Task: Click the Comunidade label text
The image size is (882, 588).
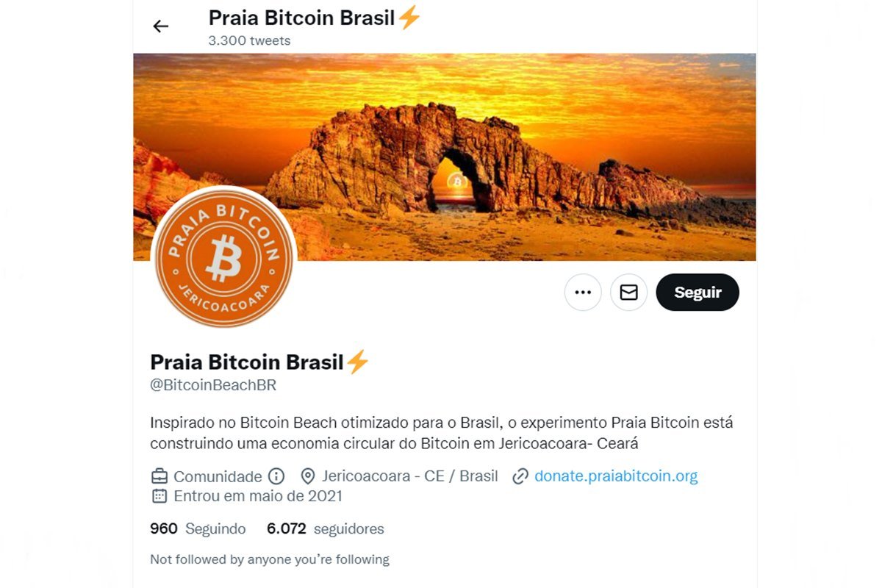Action: 218,476
